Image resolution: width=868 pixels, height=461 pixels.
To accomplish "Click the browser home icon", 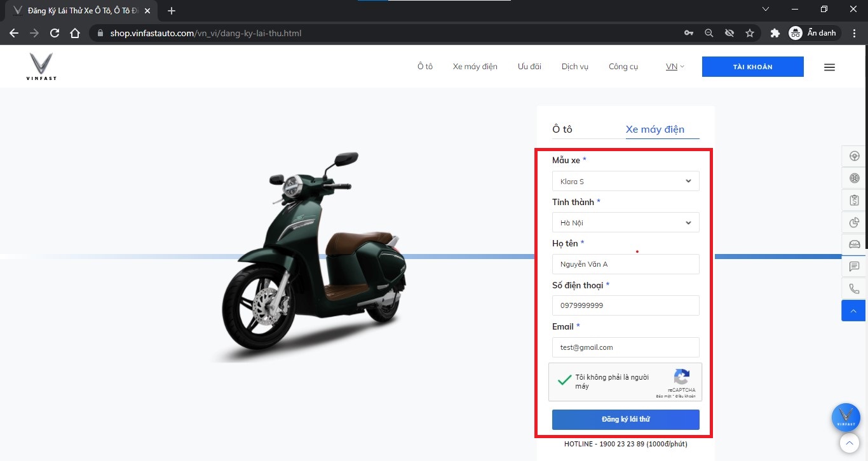I will click(x=75, y=33).
